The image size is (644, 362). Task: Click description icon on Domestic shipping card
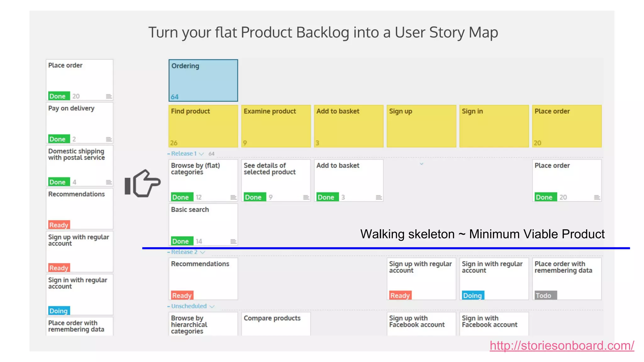[109, 182]
